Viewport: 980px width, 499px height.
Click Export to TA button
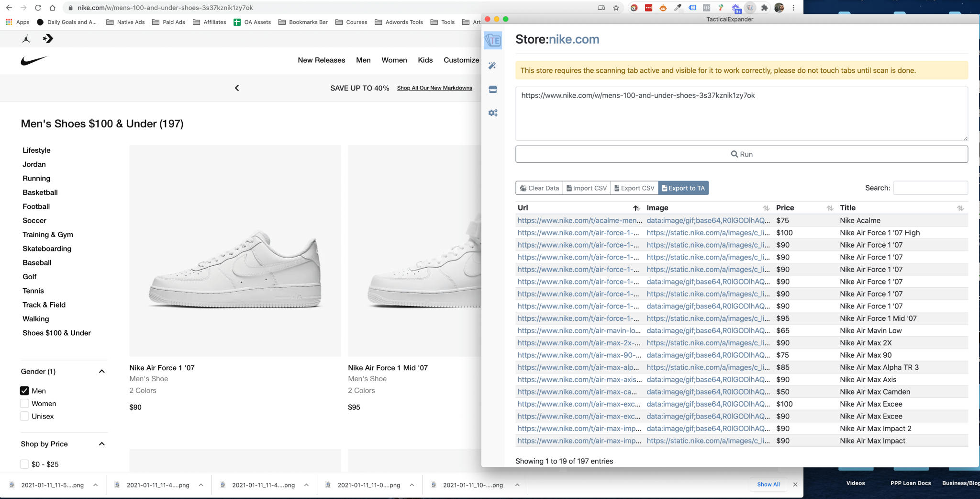click(x=683, y=188)
